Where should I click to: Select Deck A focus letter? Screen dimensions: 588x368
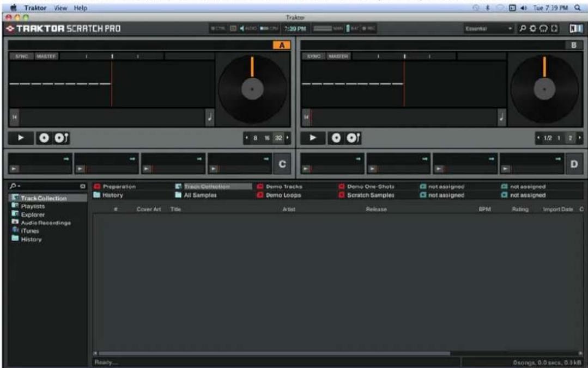coord(281,45)
